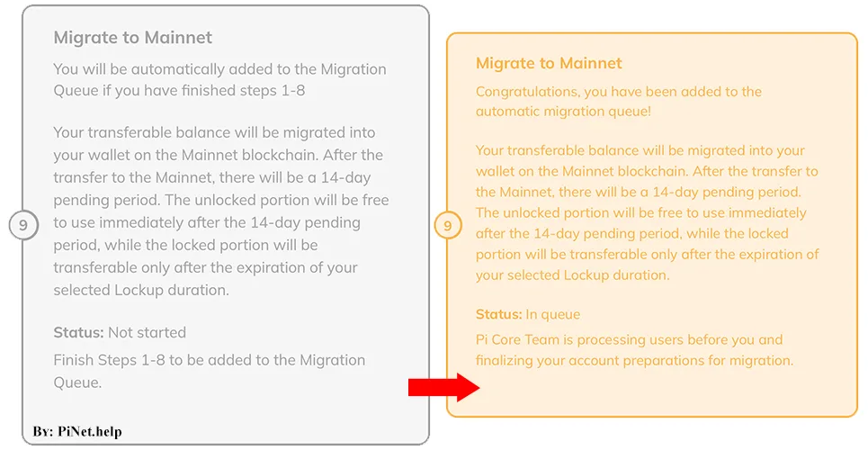Click the orange selected Lockup duration line
Screen dimensions: 868x450
[572, 275]
